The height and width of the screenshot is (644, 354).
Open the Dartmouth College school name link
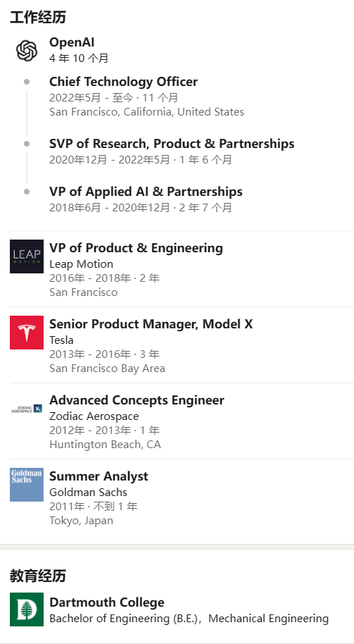click(x=107, y=602)
